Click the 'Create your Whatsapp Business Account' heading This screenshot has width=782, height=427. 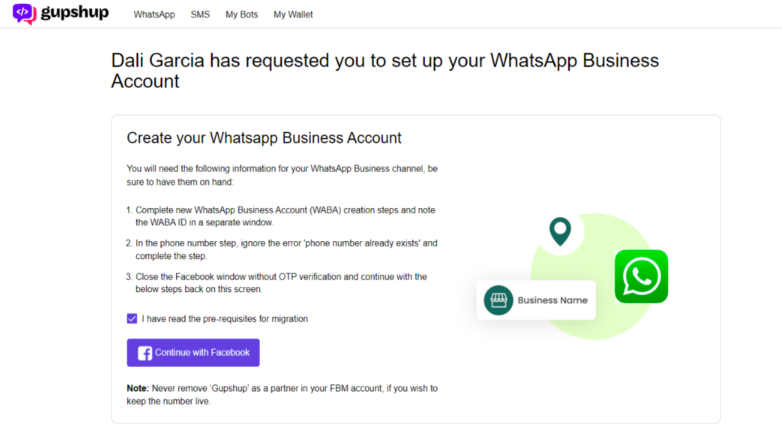pos(264,138)
